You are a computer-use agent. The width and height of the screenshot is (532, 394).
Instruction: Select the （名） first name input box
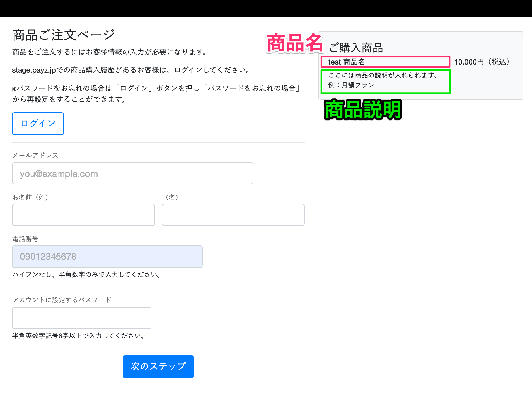(233, 215)
